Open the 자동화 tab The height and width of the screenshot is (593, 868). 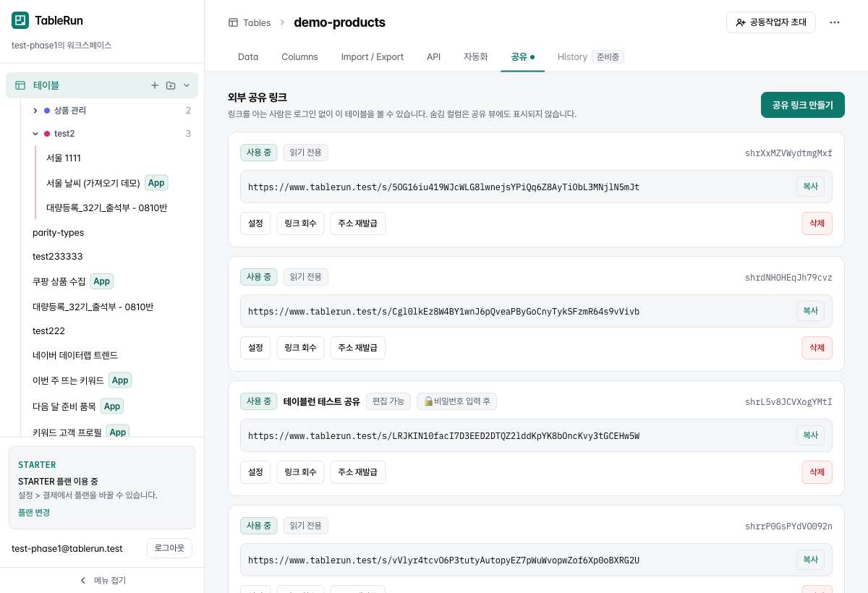coord(476,56)
